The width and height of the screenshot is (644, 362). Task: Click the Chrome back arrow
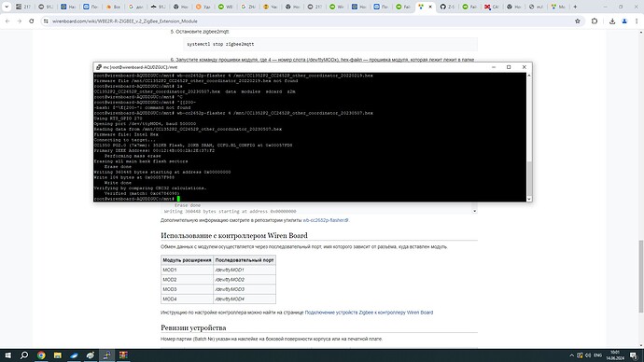(7, 21)
